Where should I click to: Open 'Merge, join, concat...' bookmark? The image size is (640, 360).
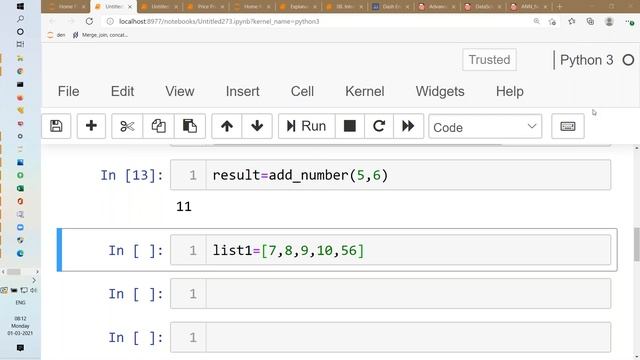click(100, 35)
